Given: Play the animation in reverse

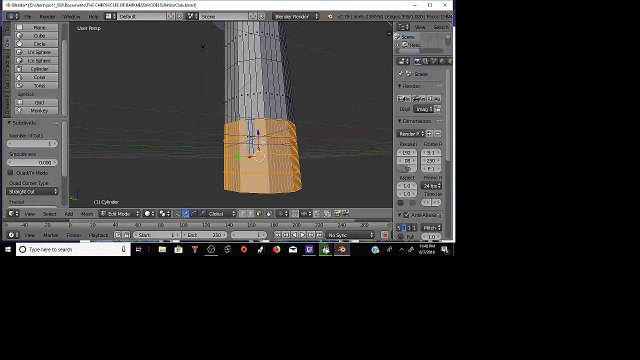Looking at the screenshot, I should (x=294, y=235).
